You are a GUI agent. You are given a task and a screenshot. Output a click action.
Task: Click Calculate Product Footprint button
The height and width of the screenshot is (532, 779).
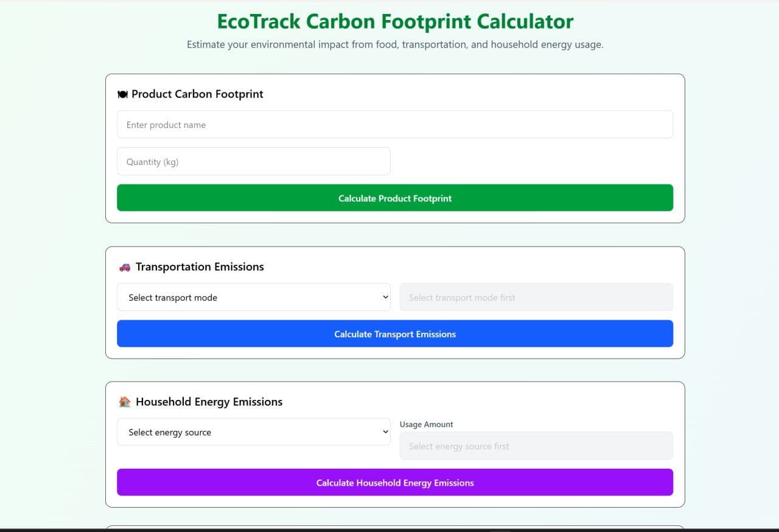click(x=395, y=198)
